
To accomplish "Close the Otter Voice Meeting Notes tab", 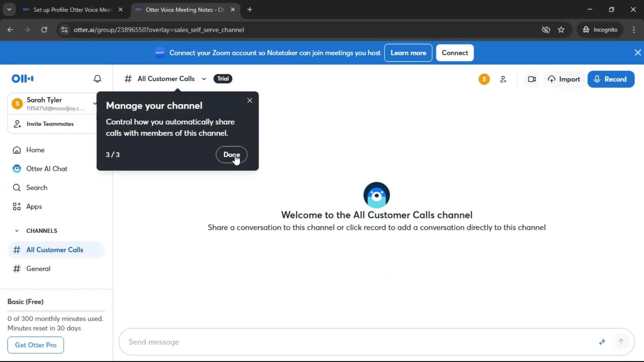I will click(x=233, y=10).
